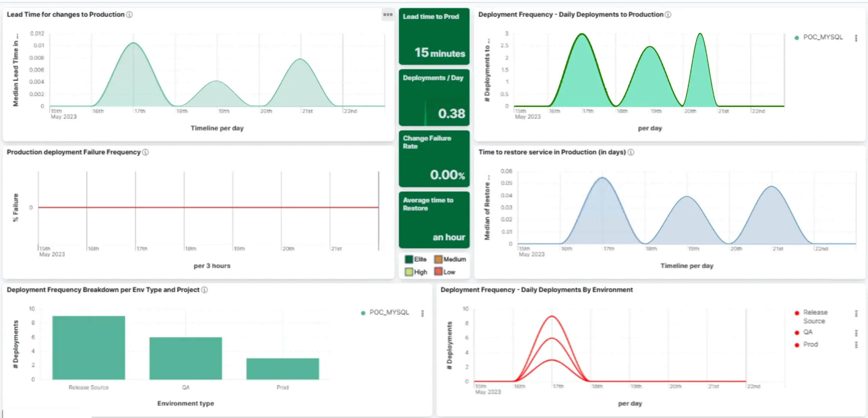Toggle Prod series in environment chart legend
868x418 pixels.
click(x=810, y=344)
